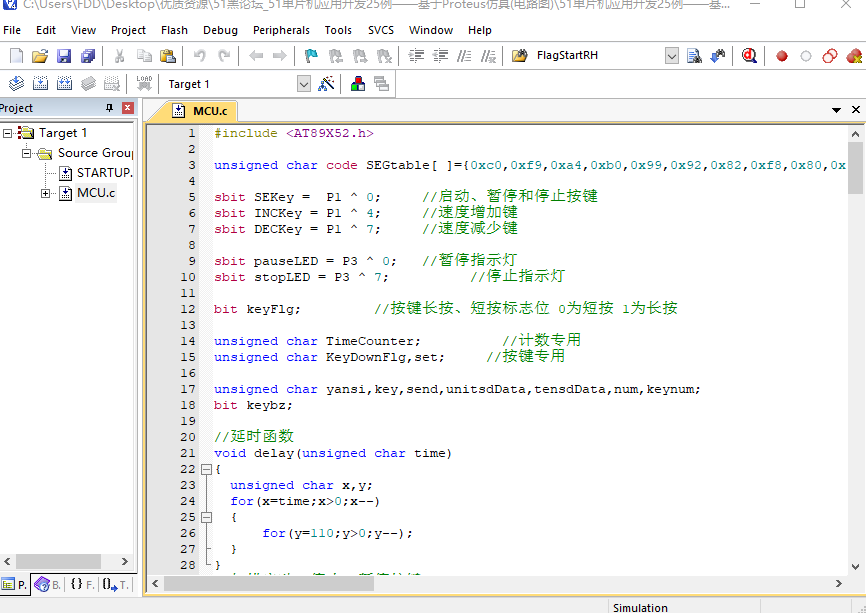Comment out the selection
This screenshot has width=866, height=613.
464,56
